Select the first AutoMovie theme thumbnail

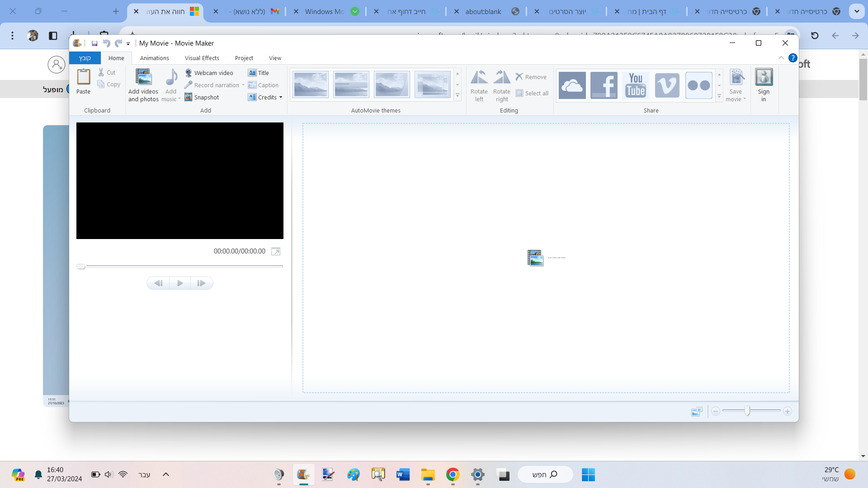coord(311,84)
